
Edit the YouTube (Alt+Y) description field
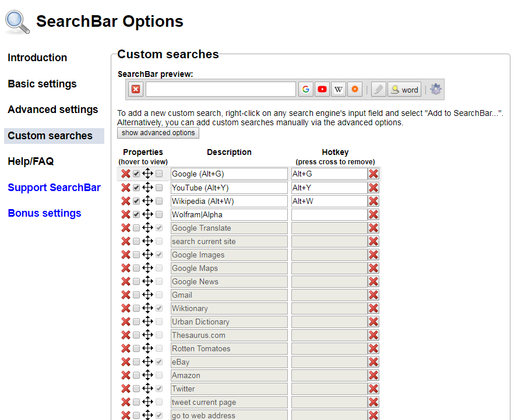[229, 188]
